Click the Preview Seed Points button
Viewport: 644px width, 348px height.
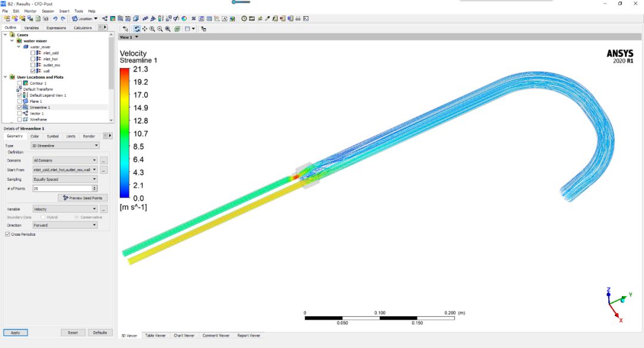click(x=82, y=198)
